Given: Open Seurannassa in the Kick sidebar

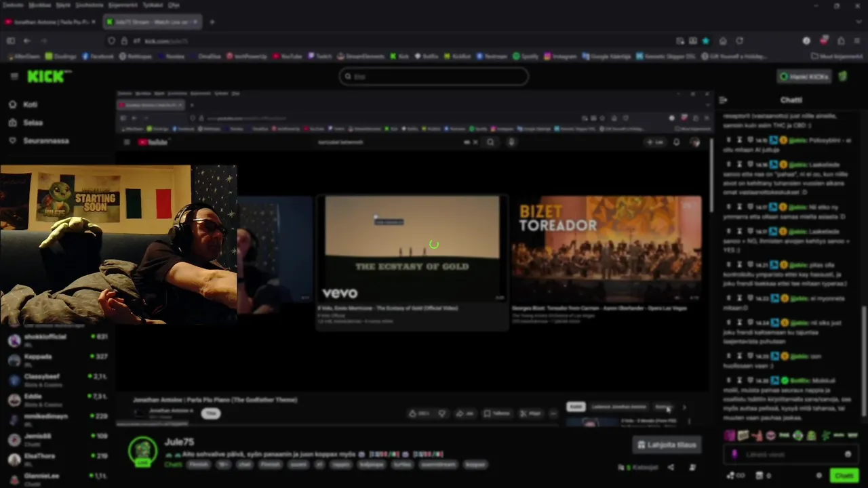Looking at the screenshot, I should (x=46, y=140).
